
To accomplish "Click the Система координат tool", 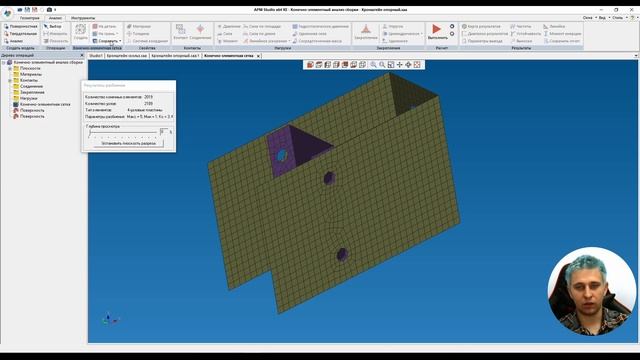I will point(147,41).
